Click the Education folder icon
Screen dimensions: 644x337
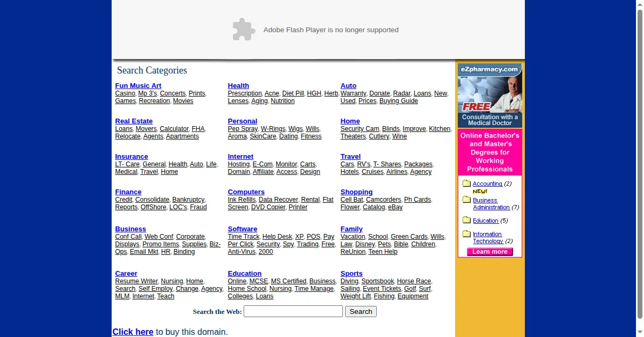[466, 220]
